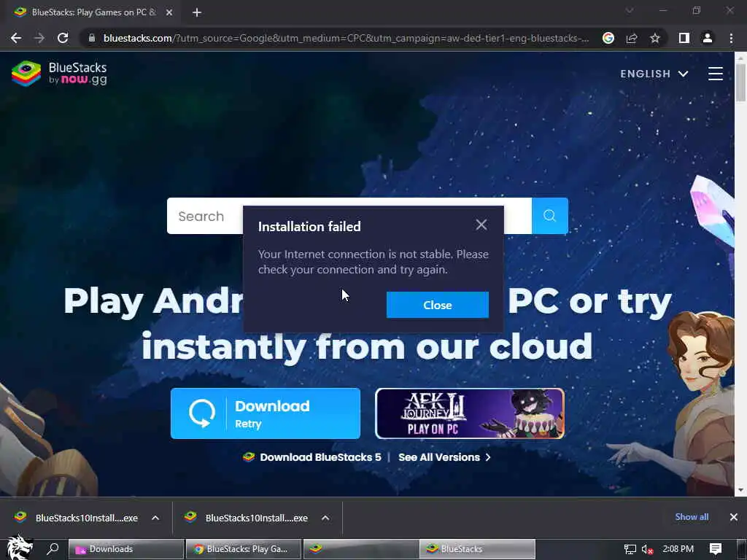Click the page vertical scrollbar thumb
747x560 pixels.
point(740,82)
